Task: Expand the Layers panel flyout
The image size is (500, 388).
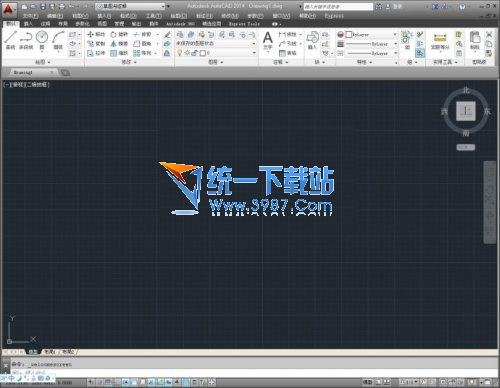Action: (x=216, y=62)
